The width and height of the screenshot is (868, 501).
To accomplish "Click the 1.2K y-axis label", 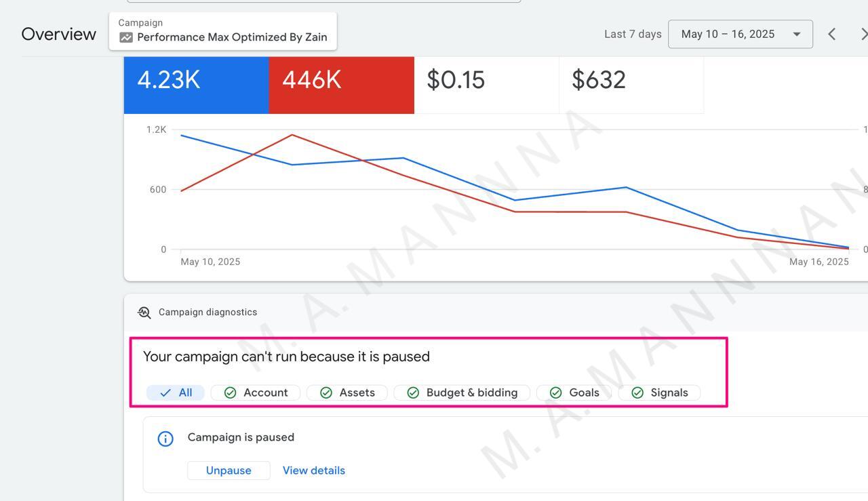I will click(x=156, y=129).
